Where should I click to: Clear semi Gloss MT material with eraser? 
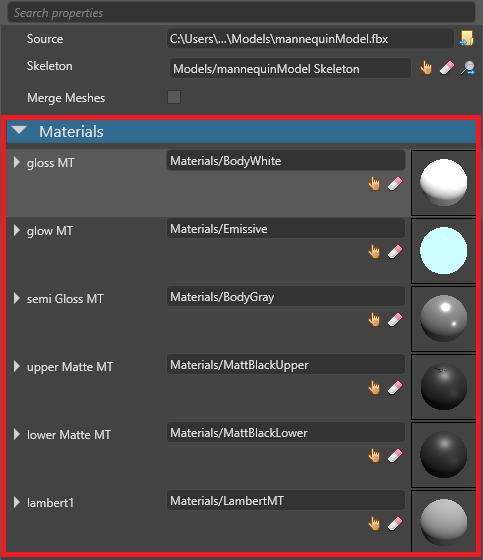[395, 320]
